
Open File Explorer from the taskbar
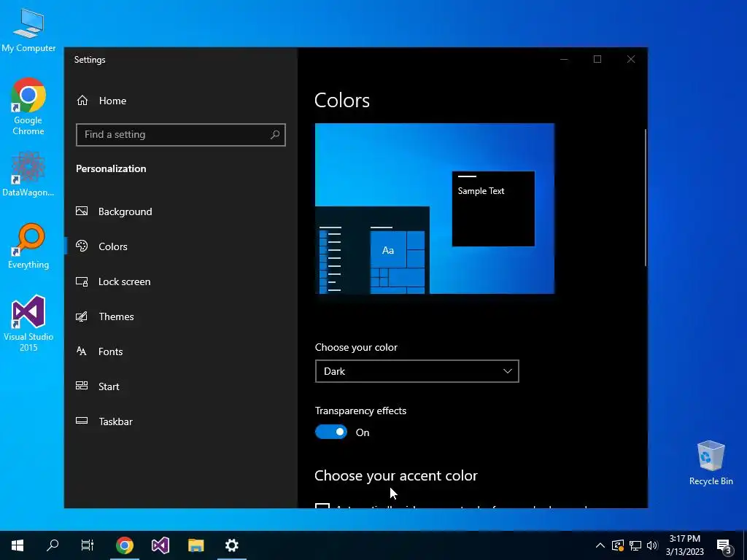coord(196,545)
